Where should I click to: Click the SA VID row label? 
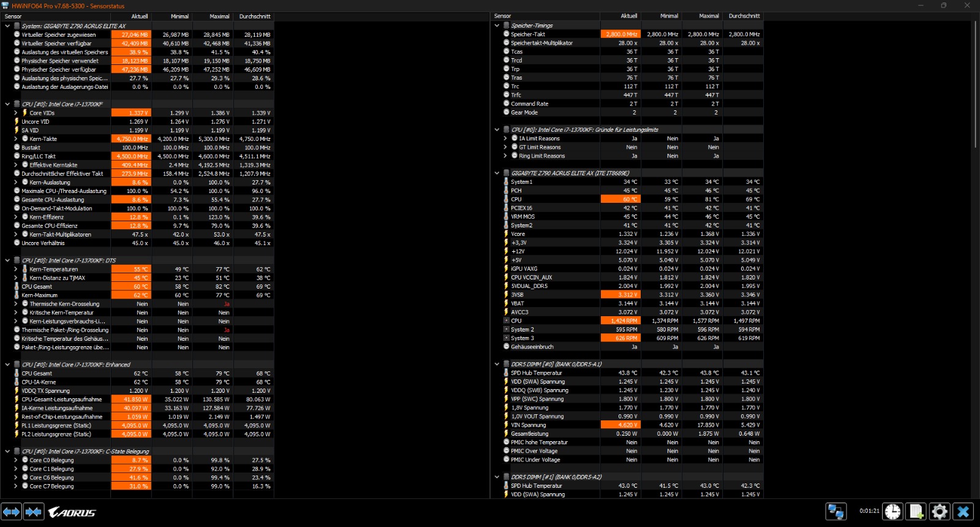point(30,130)
